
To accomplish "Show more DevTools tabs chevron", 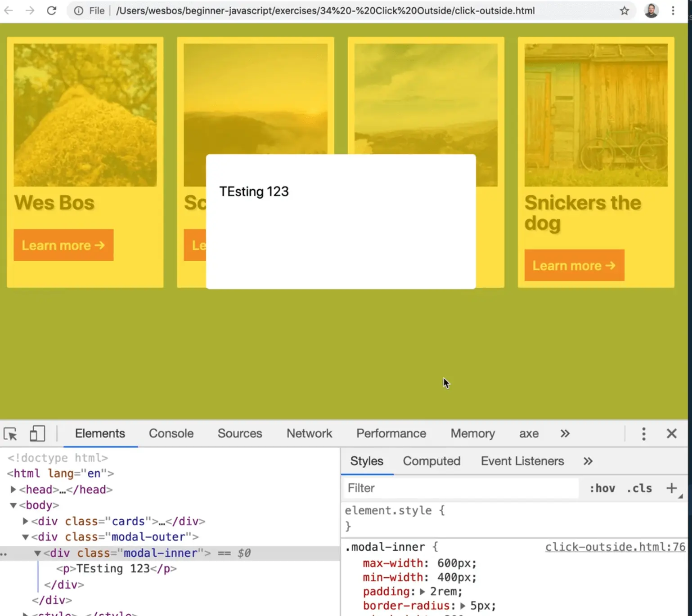I will tap(565, 433).
